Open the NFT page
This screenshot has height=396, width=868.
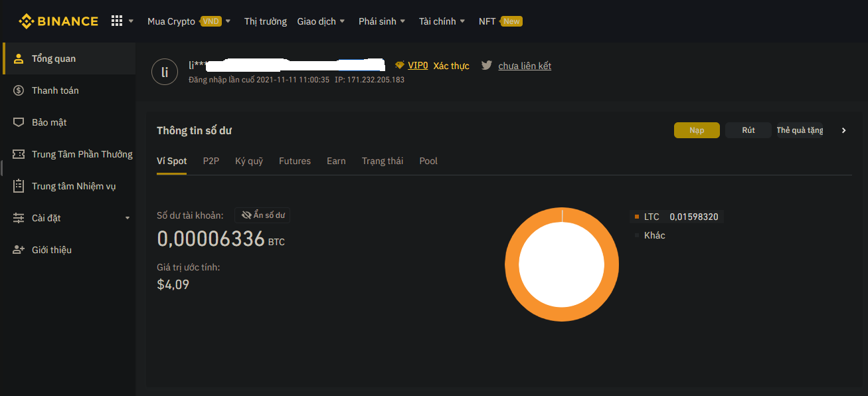click(x=487, y=21)
